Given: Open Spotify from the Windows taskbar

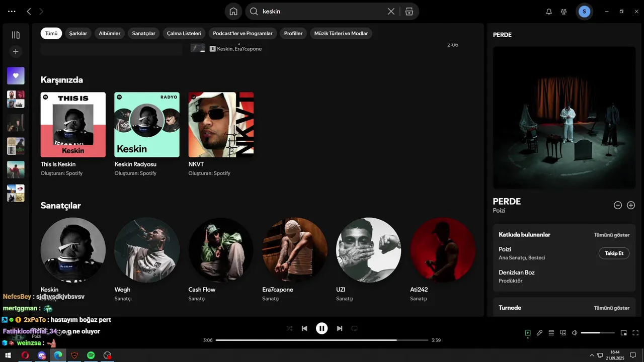Looking at the screenshot, I should click(91, 355).
